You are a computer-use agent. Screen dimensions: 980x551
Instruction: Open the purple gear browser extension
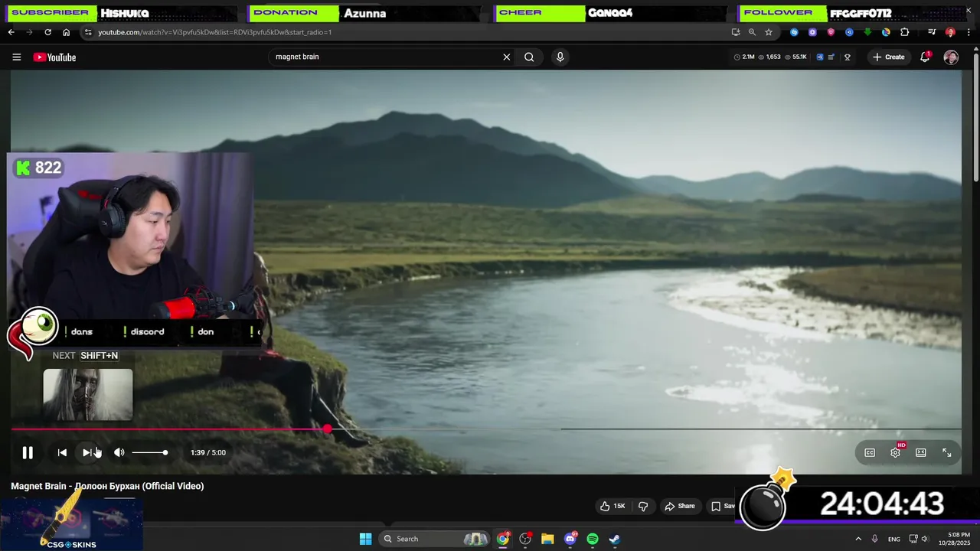812,32
